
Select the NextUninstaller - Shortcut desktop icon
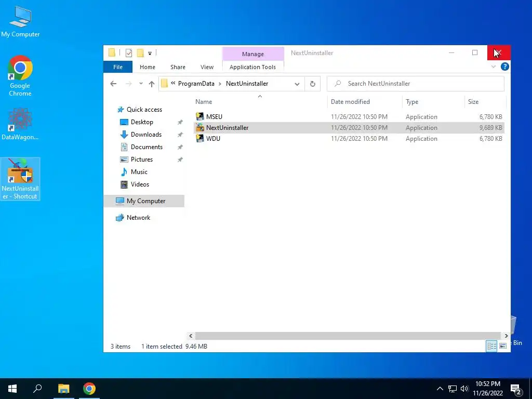(x=20, y=179)
